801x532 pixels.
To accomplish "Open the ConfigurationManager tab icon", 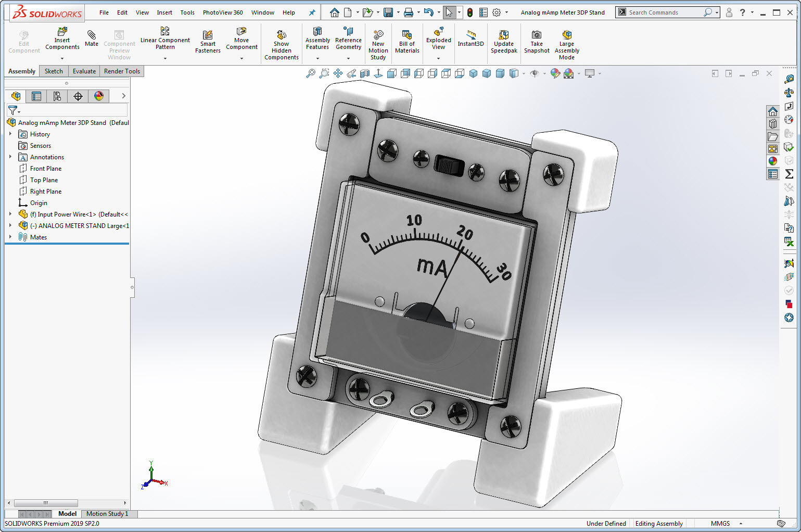I will [57, 96].
